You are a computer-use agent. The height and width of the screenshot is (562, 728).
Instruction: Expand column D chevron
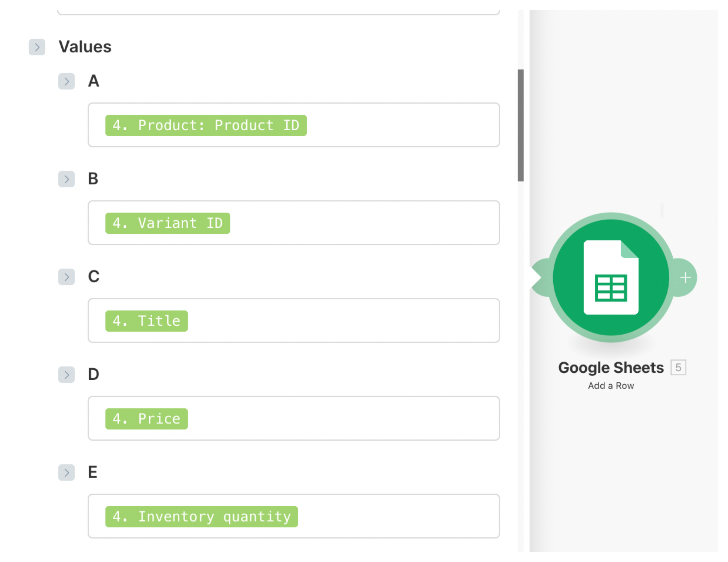[x=66, y=375]
